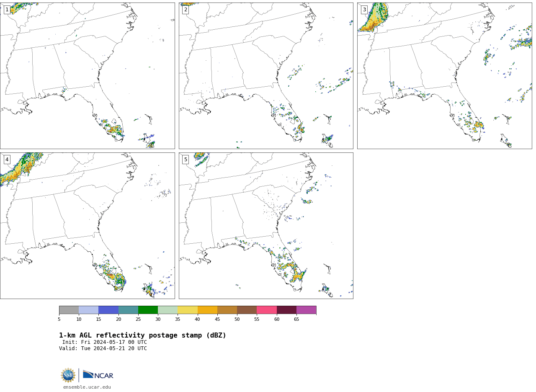This screenshot has width=536, height=392.
Task: Click the brown 50-55 dBZ colorbar swatch
Action: 247,310
